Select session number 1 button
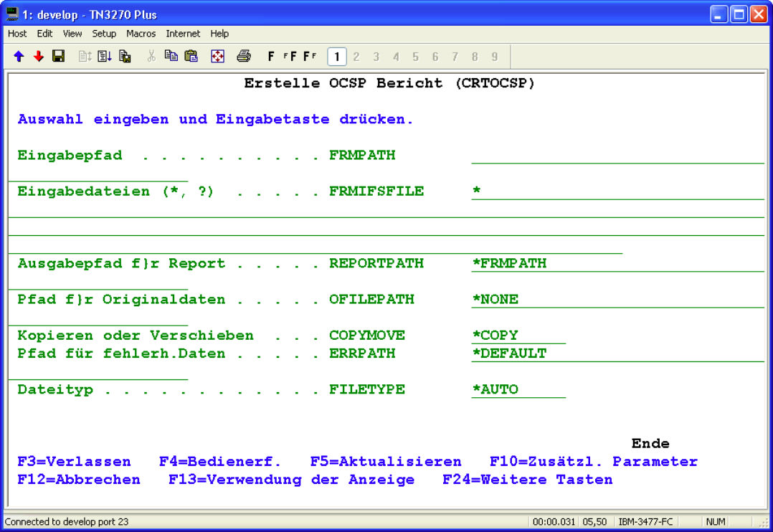Screen dimensions: 773x532 click(336, 57)
